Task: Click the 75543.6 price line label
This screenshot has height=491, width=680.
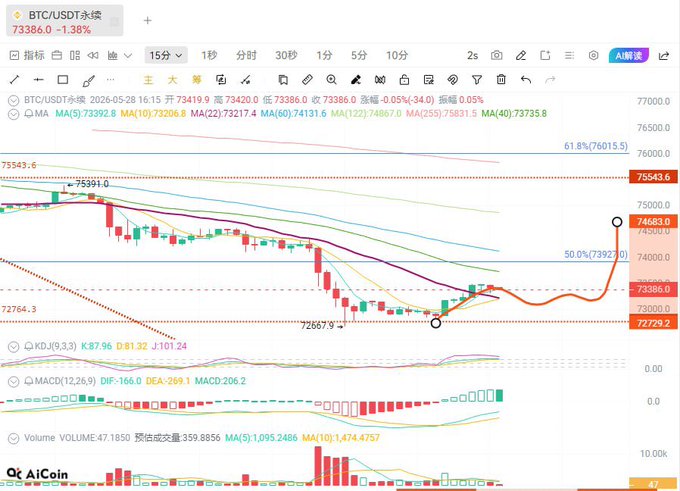Action: point(653,177)
